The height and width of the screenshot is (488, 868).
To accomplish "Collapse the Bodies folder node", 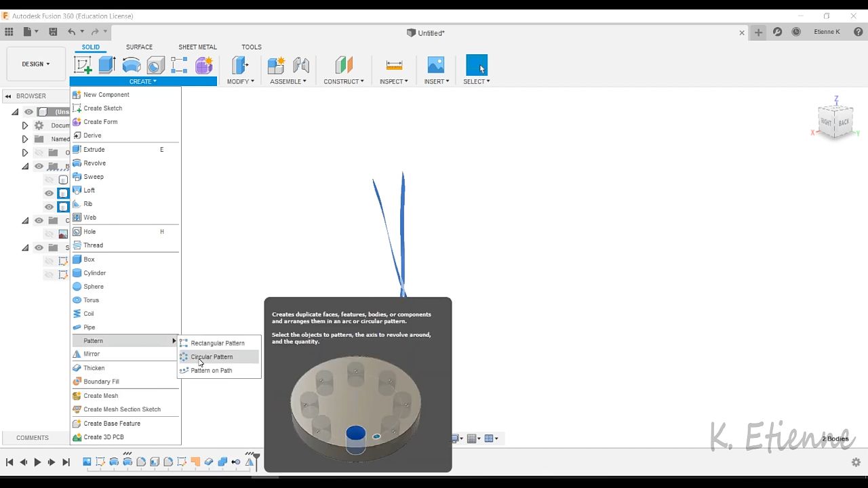I will tap(25, 166).
